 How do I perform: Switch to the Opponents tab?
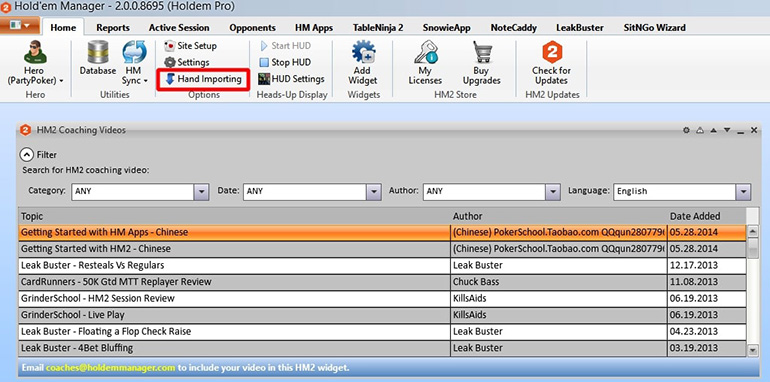point(252,27)
